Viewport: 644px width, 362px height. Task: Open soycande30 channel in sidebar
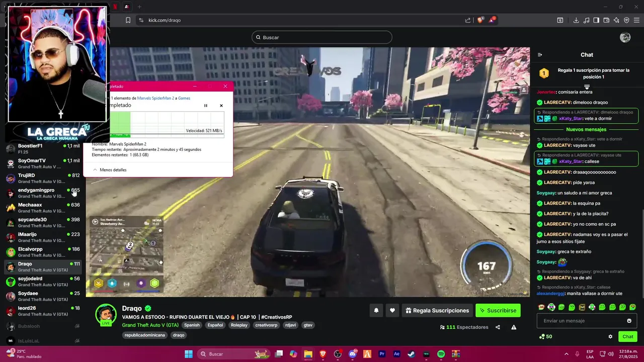[43, 223]
